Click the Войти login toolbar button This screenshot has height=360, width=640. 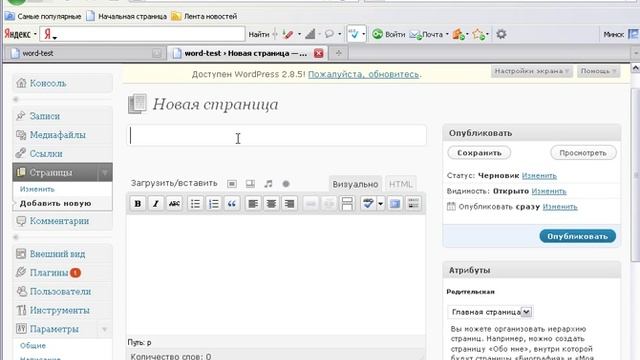[x=389, y=35]
